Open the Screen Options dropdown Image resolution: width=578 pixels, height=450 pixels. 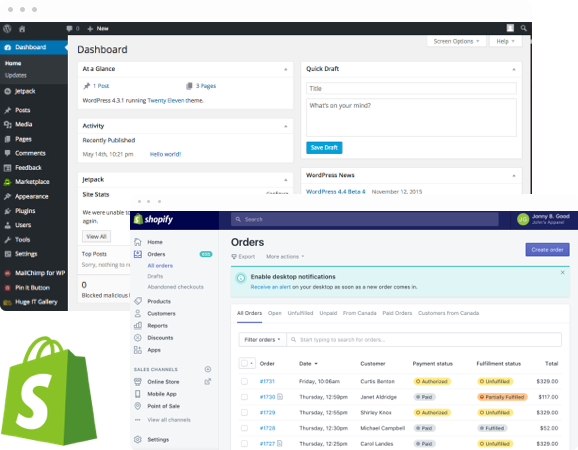456,41
